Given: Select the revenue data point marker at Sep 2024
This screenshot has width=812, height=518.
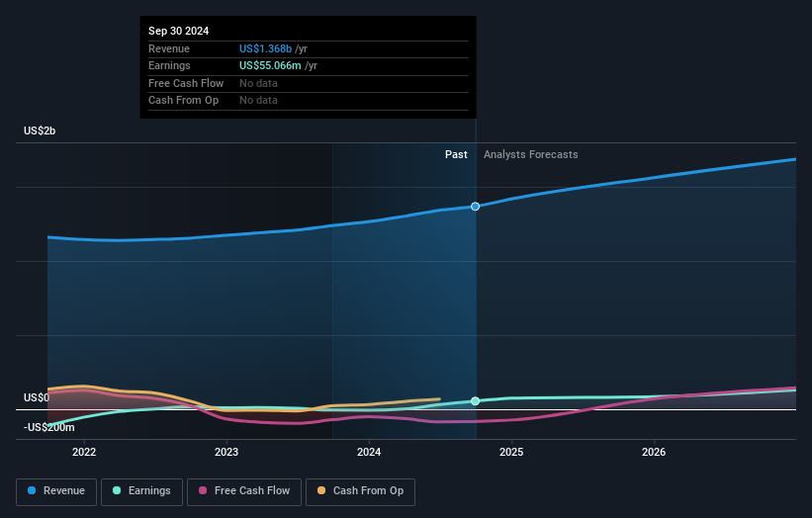Looking at the screenshot, I should tap(475, 207).
